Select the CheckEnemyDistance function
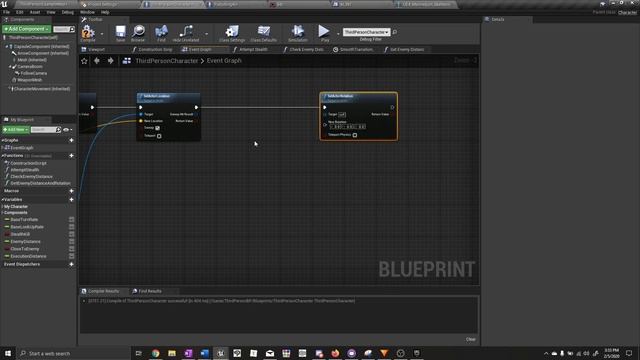The image size is (640, 360). (x=31, y=177)
